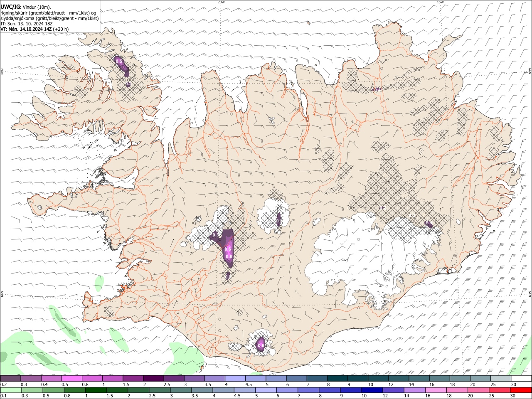The image size is (532, 399).
Task: Pick the pale green 0.1 swatch in the lower scale
Action: [11, 390]
